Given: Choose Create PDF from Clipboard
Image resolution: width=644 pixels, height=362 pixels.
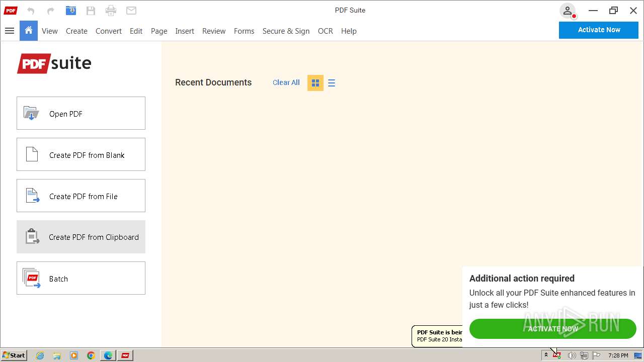Looking at the screenshot, I should (x=81, y=237).
